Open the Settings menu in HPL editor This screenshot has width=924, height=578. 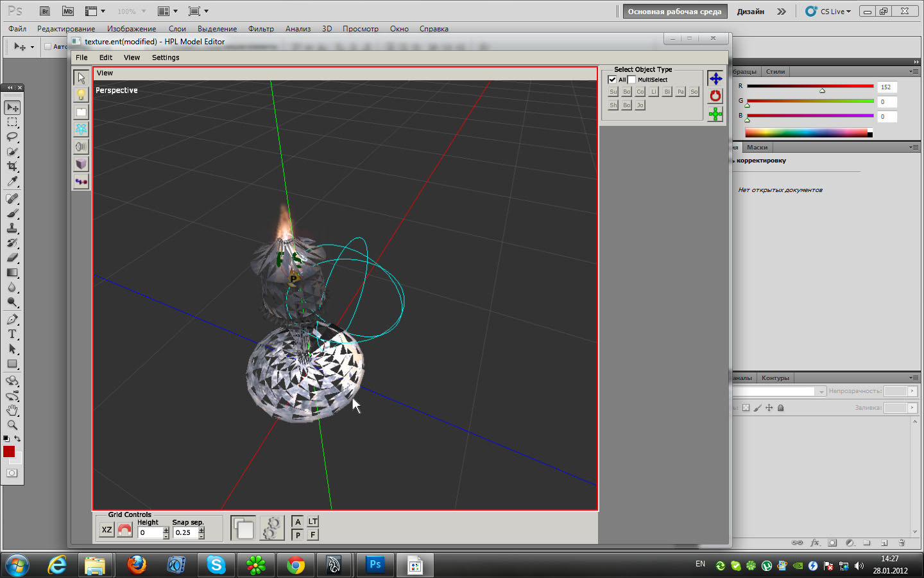[165, 57]
